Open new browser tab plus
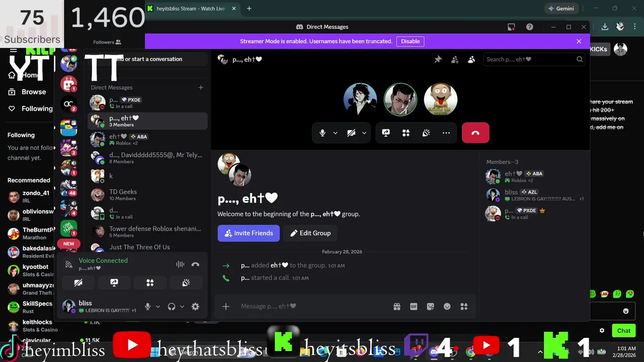 (249, 9)
